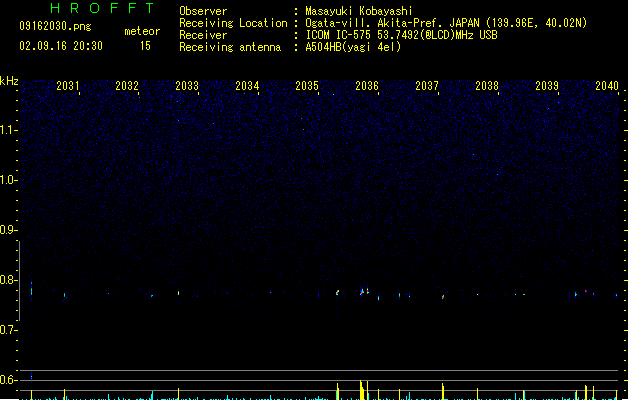Click the 2040 time marker
The image size is (629, 400).
coord(607,86)
